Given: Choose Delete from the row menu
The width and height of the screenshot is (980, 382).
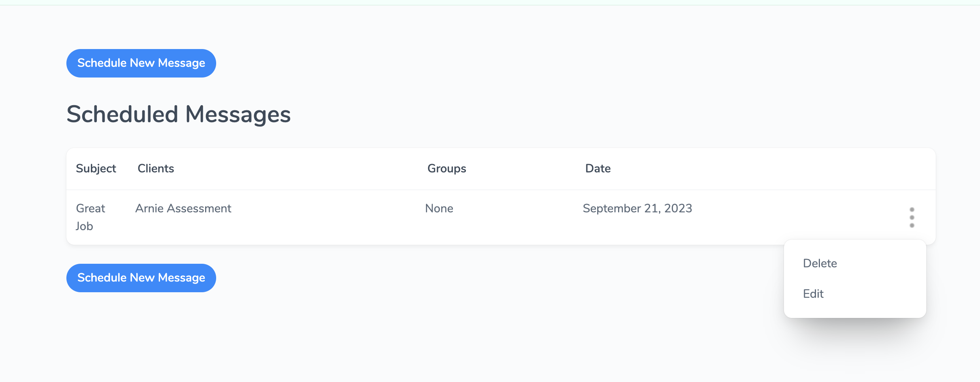Looking at the screenshot, I should (820, 263).
